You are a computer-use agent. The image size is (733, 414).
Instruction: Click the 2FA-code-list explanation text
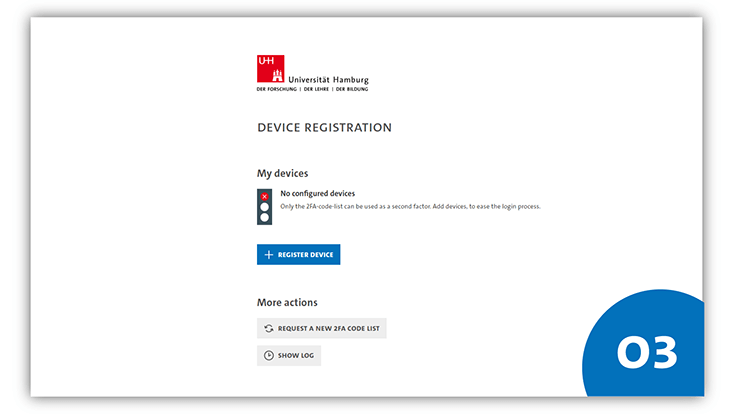coord(409,206)
